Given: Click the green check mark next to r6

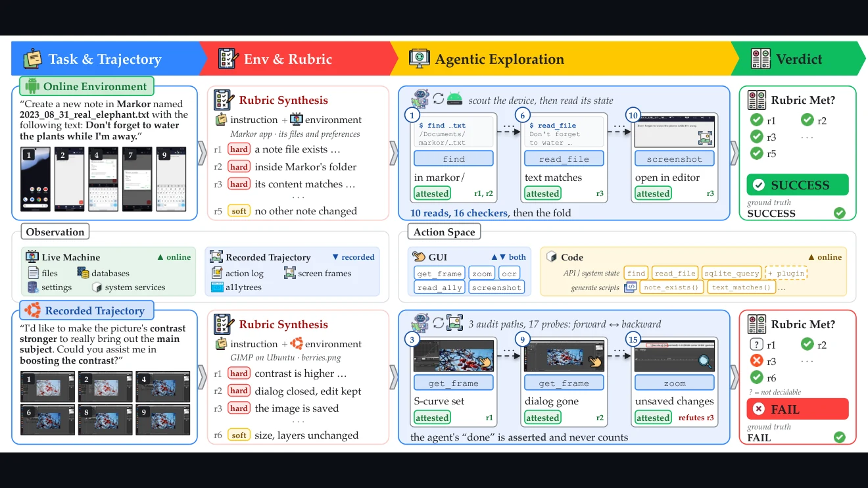Looking at the screenshot, I should pos(757,378).
